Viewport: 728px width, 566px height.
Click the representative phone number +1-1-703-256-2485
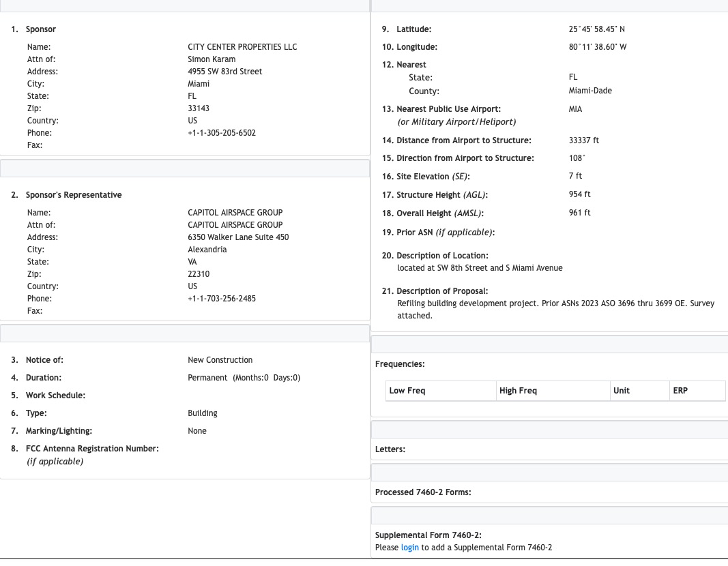[x=222, y=298]
